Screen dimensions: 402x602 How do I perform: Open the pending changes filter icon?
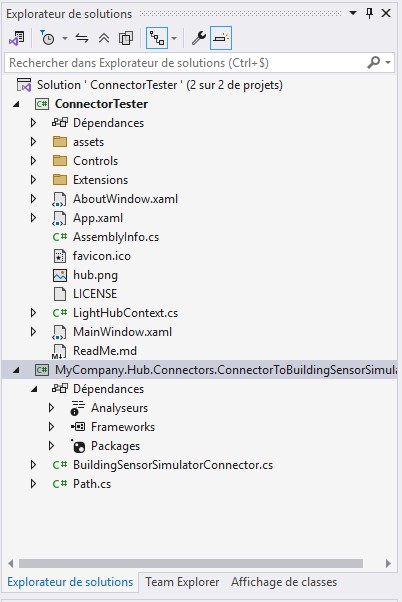point(48,38)
